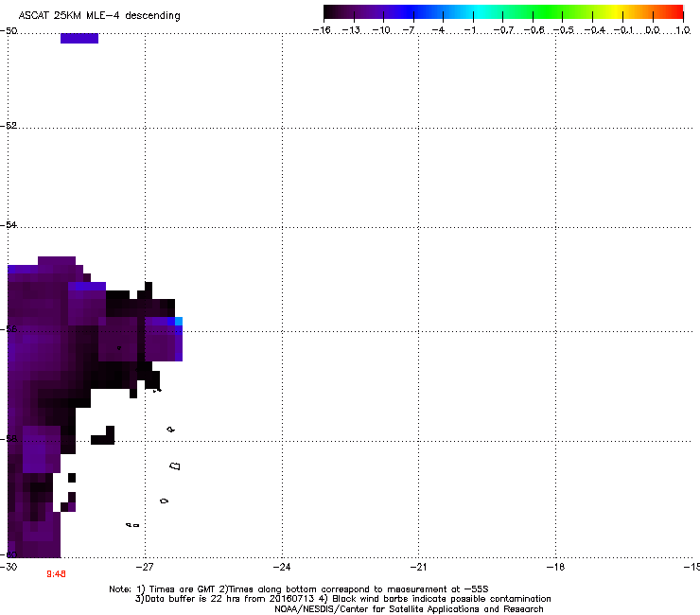
Task: Click the largest island outline below -58
Action: [175, 466]
